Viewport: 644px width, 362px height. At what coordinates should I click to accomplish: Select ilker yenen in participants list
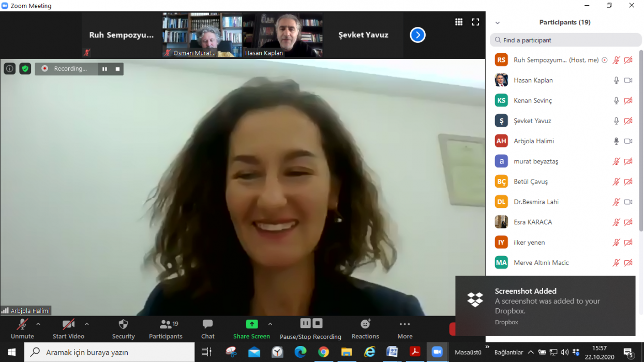pos(564,242)
